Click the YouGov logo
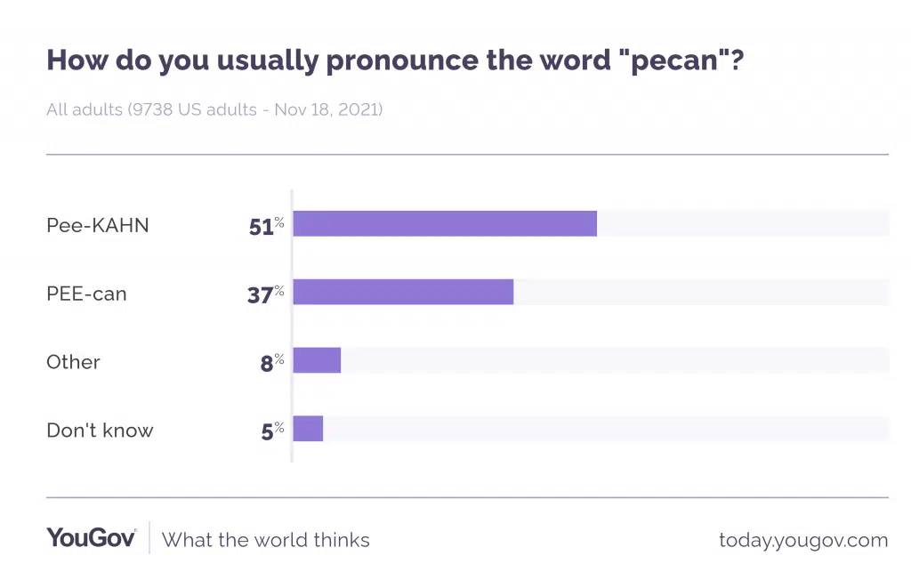This screenshot has height=588, width=911. click(x=91, y=538)
